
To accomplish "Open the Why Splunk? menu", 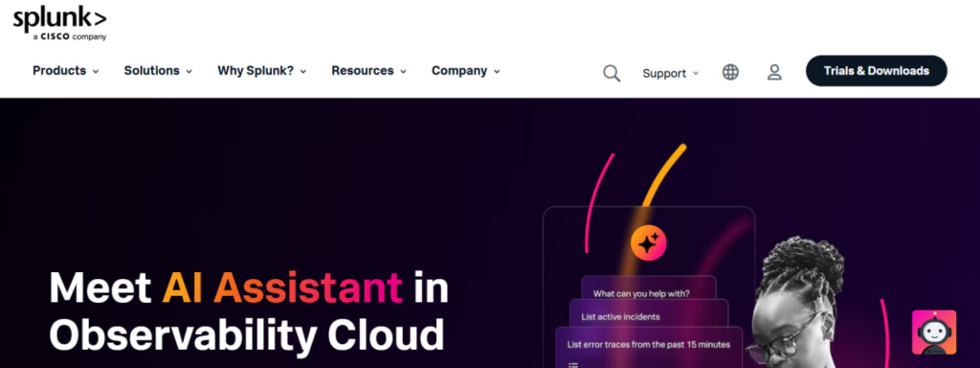I will pos(262,71).
